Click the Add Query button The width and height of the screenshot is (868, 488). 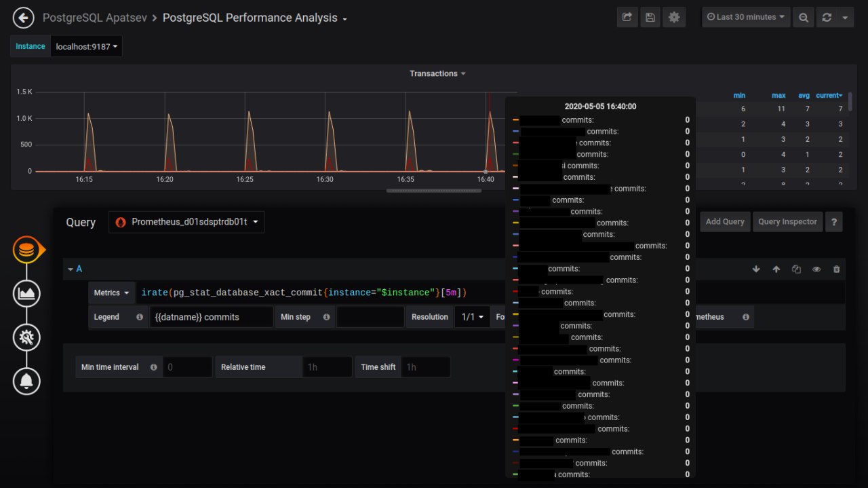pos(725,222)
